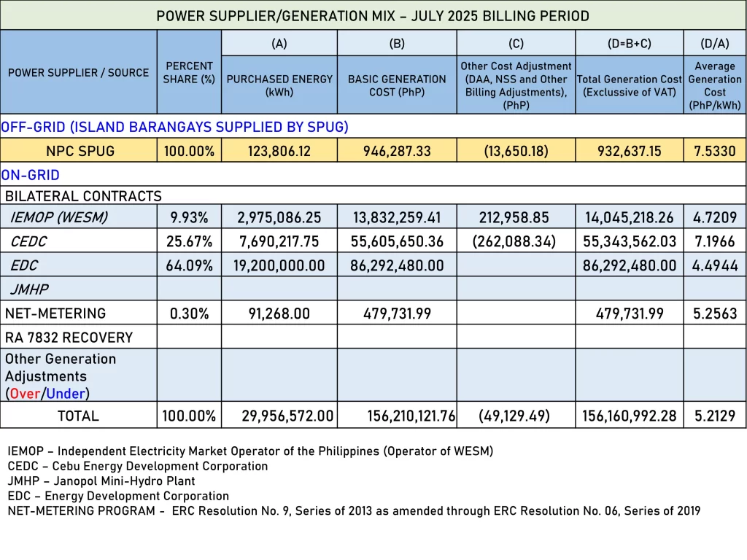The image size is (747, 560).
Task: Select the JMHP row label
Action: coord(29,289)
